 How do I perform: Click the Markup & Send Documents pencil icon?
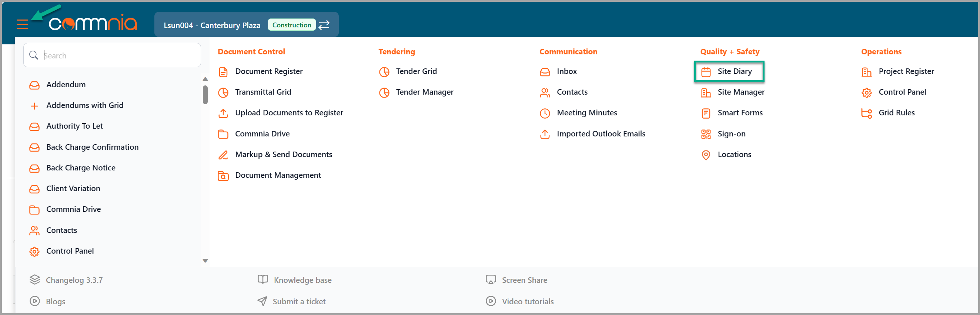click(223, 155)
